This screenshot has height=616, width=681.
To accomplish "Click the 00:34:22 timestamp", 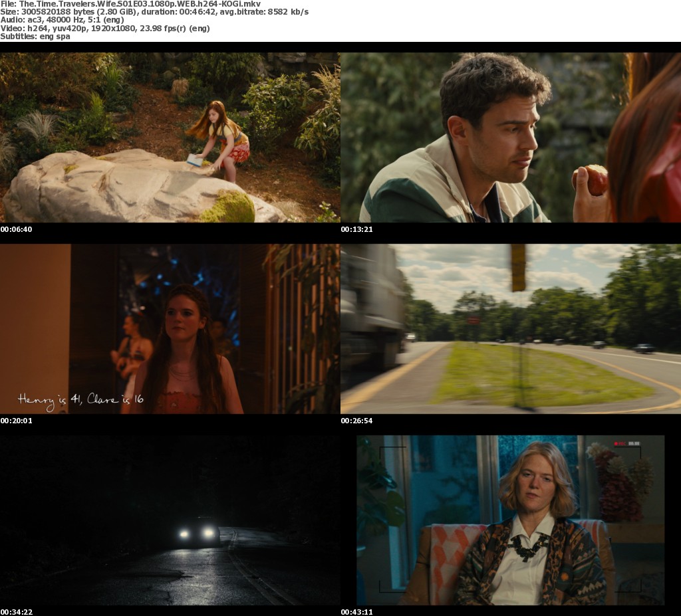I will (16, 612).
